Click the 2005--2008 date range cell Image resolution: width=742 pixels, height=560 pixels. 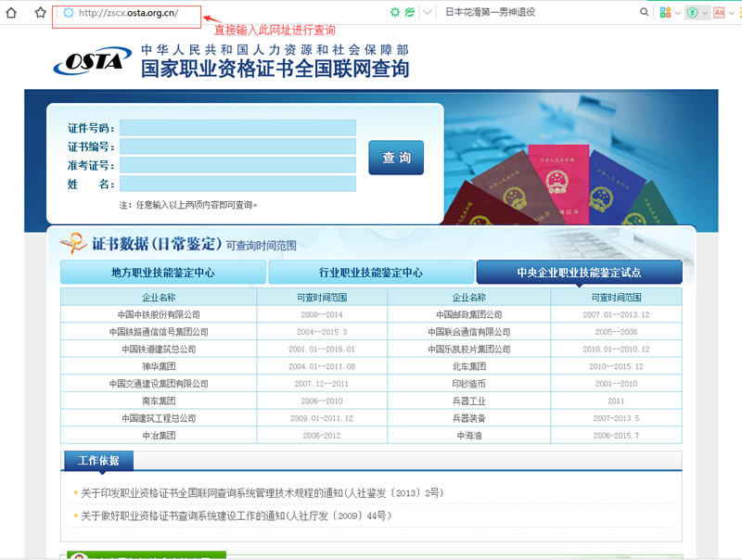[616, 332]
